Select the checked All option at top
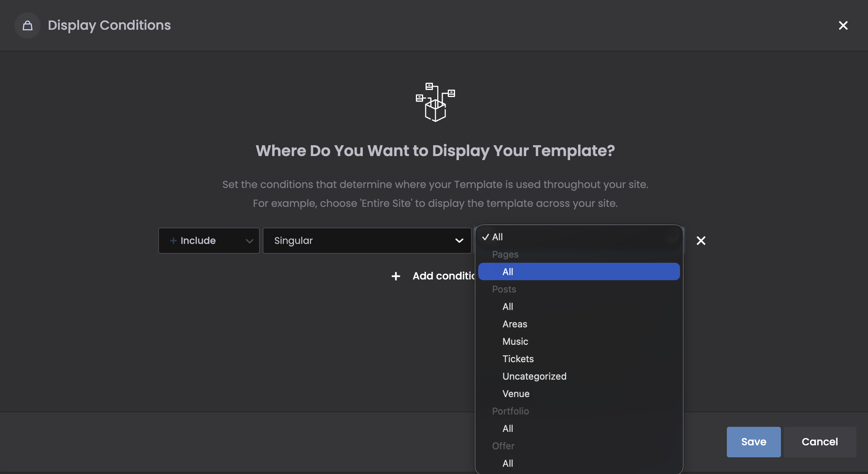Viewport: 868px width, 474px height. click(498, 237)
